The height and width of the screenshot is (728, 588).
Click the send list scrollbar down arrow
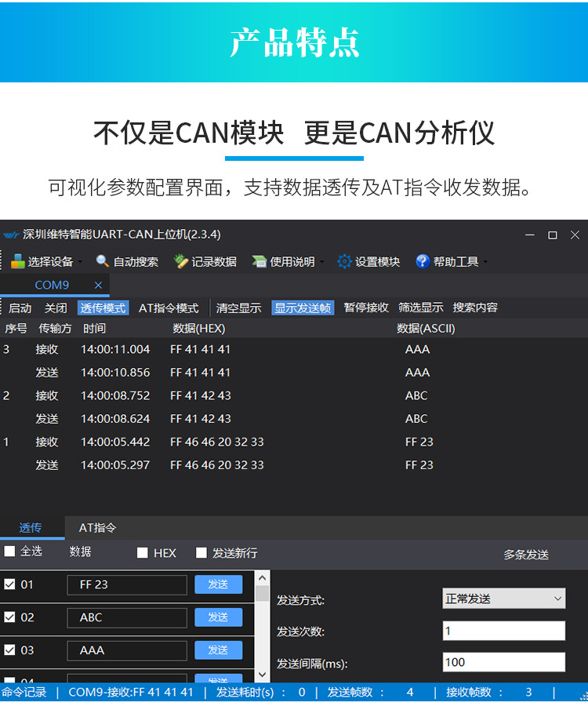(x=262, y=674)
